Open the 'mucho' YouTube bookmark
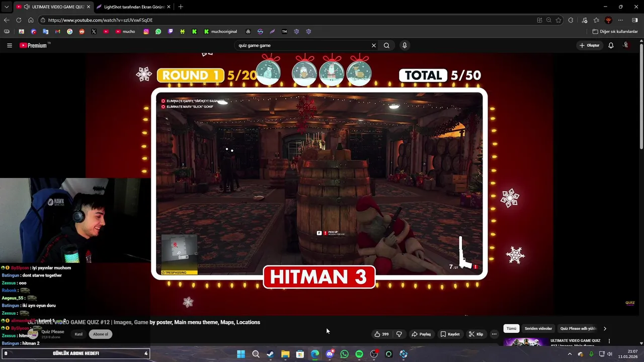This screenshot has width=644, height=362. click(125, 31)
